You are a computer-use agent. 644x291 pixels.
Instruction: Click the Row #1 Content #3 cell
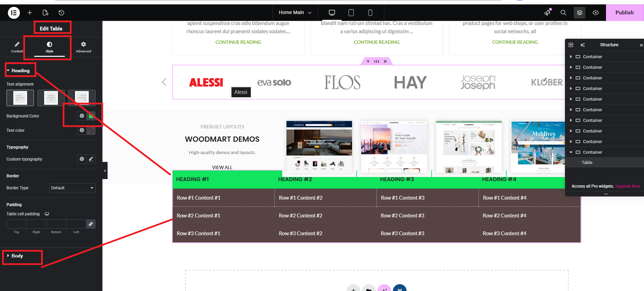click(x=428, y=198)
